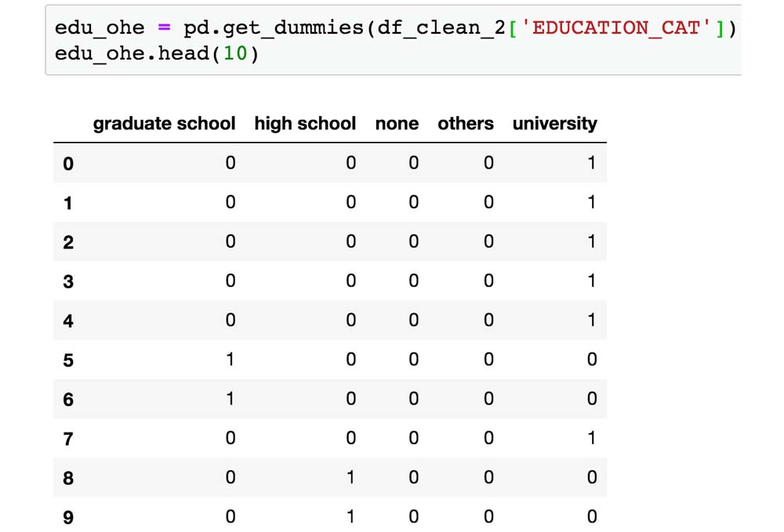Click the university value in row 0
This screenshot has width=784, height=532.
click(592, 163)
